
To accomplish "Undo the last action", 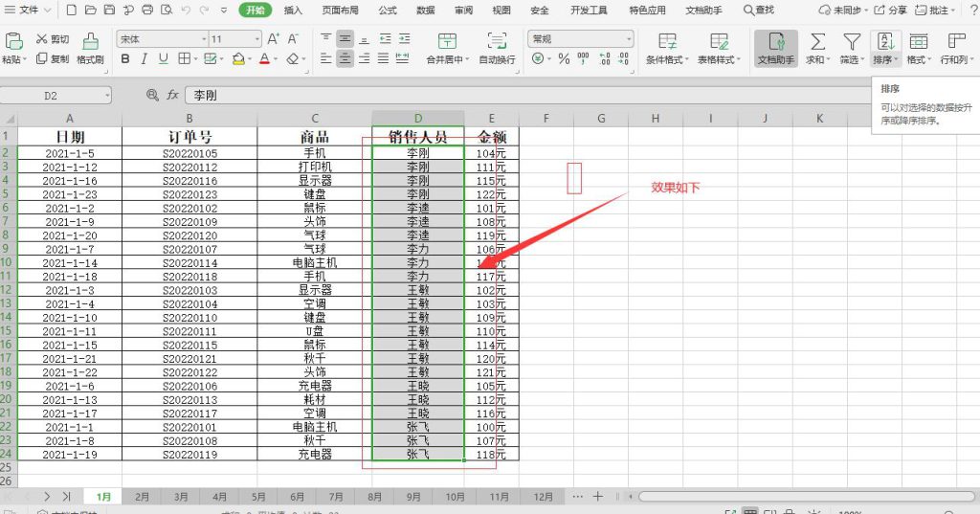I will tap(186, 10).
